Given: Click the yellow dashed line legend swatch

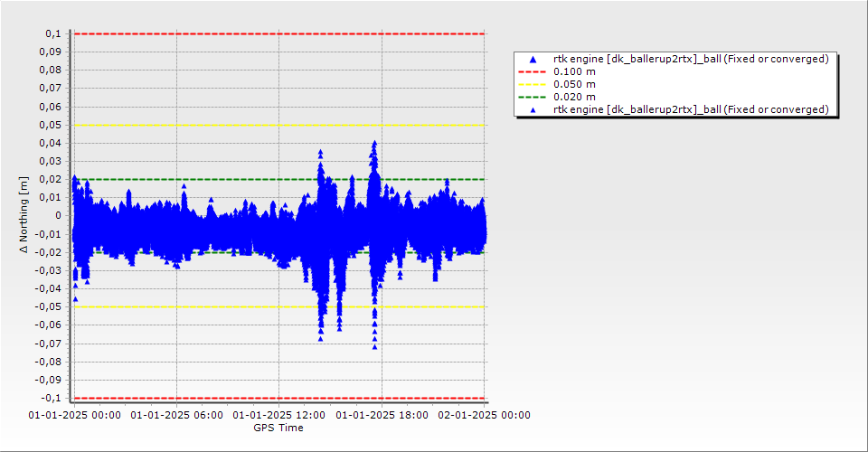Looking at the screenshot, I should 532,85.
